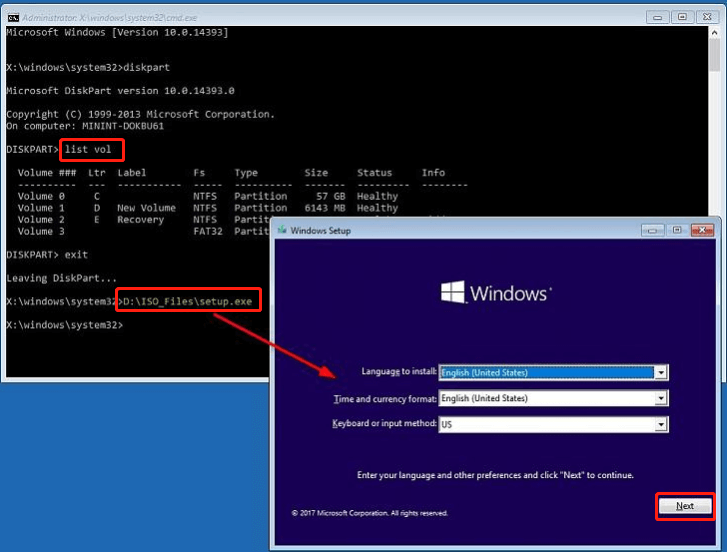Click the Windows logo in the setup dialog

(453, 292)
